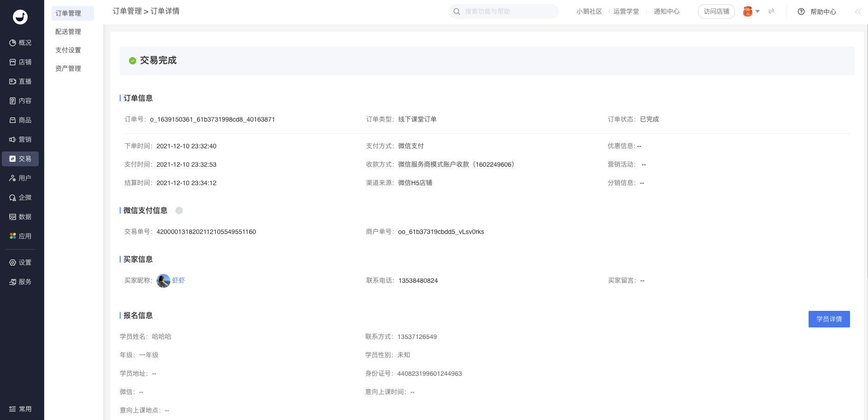The width and height of the screenshot is (868, 420).
Task: Open buyer profile link 虾虾
Action: pos(179,280)
